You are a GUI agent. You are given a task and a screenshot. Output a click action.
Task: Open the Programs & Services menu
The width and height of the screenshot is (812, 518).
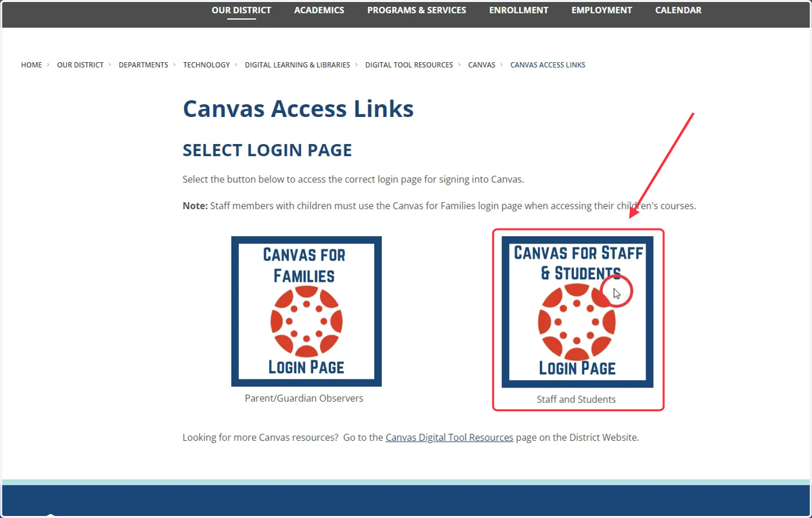(417, 10)
